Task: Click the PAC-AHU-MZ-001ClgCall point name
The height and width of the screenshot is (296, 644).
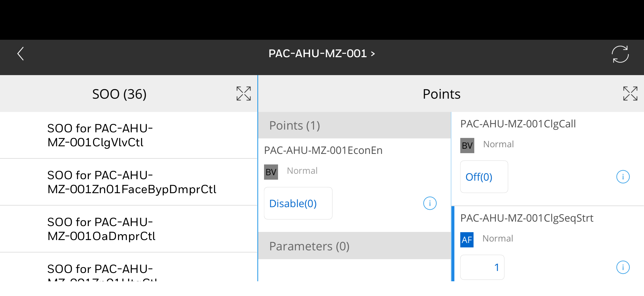Action: coord(518,124)
